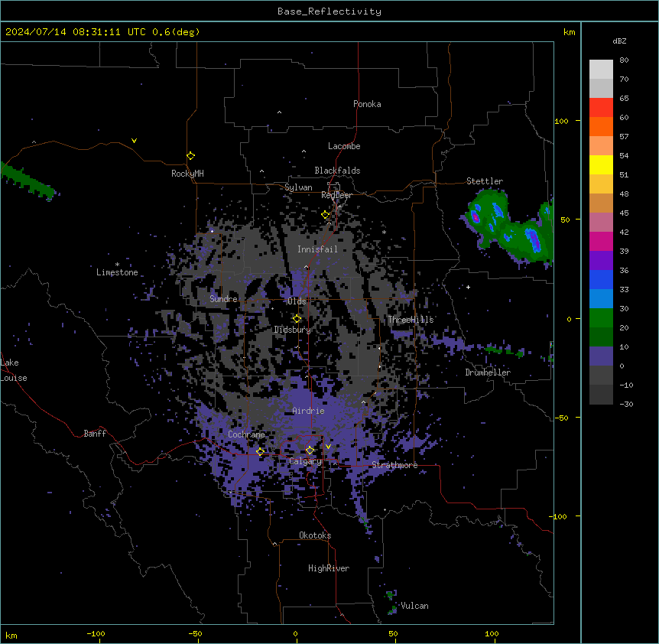The height and width of the screenshot is (644, 659).
Task: Click the Lacombe city label
Action: pyautogui.click(x=344, y=146)
